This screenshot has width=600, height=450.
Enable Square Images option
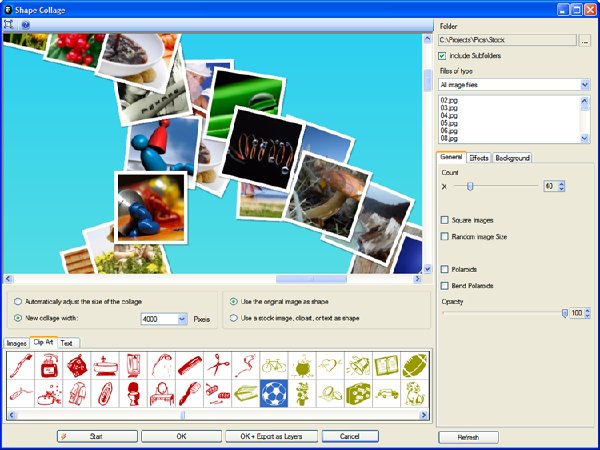444,220
